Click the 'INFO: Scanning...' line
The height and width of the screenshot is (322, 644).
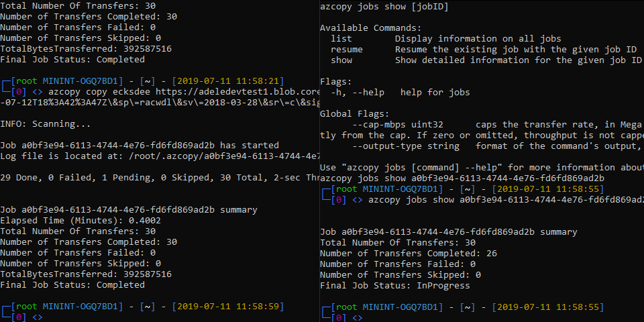[x=45, y=124]
